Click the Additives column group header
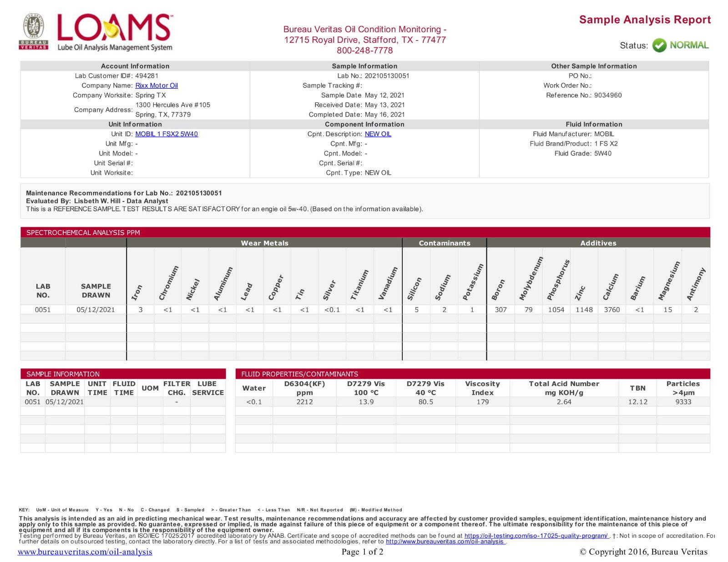This screenshot has height=562, width=728. (598, 243)
